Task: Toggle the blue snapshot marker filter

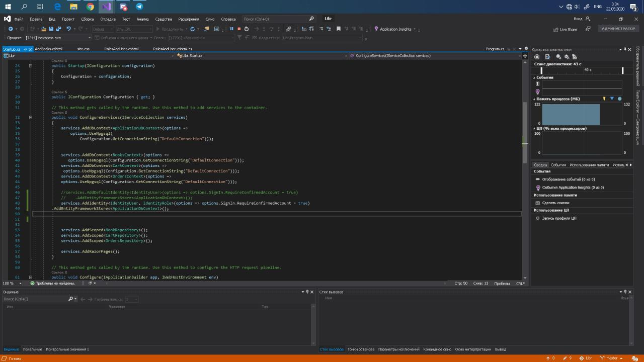Action: (x=612, y=99)
